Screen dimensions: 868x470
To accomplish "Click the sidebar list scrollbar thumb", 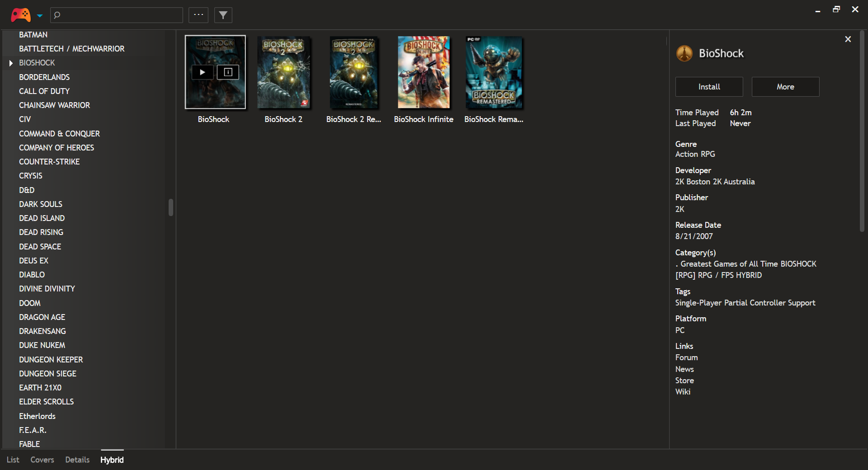I will coord(171,207).
